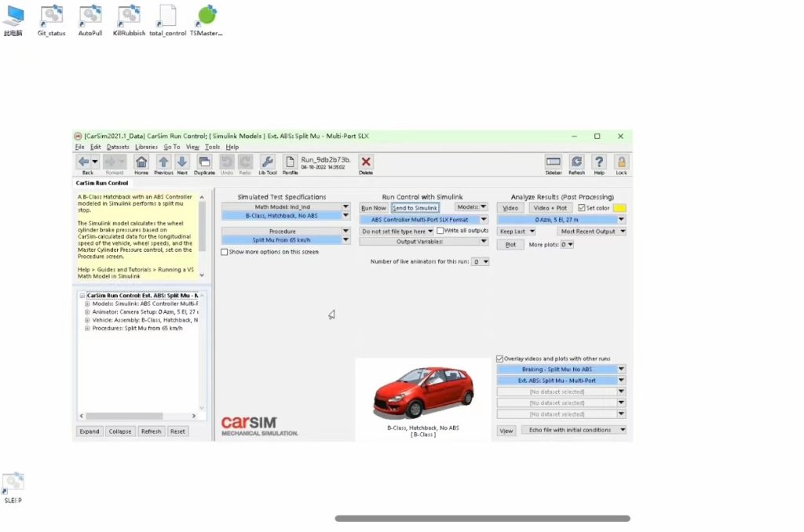Delete the run with the red X icon
Viewport: 804px width, 532px height.
point(364,163)
